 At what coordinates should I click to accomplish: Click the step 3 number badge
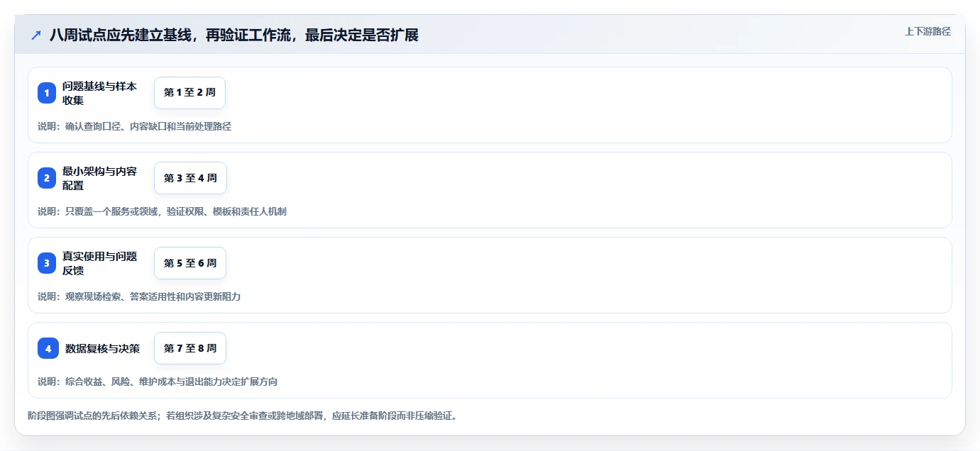(47, 263)
